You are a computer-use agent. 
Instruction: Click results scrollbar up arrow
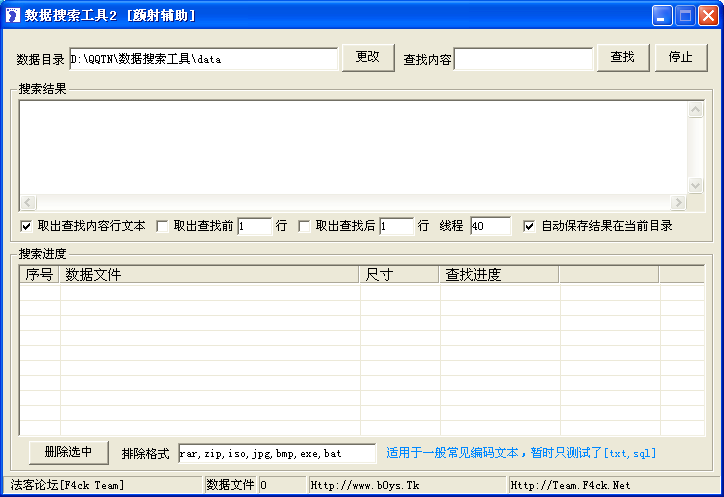(695, 110)
